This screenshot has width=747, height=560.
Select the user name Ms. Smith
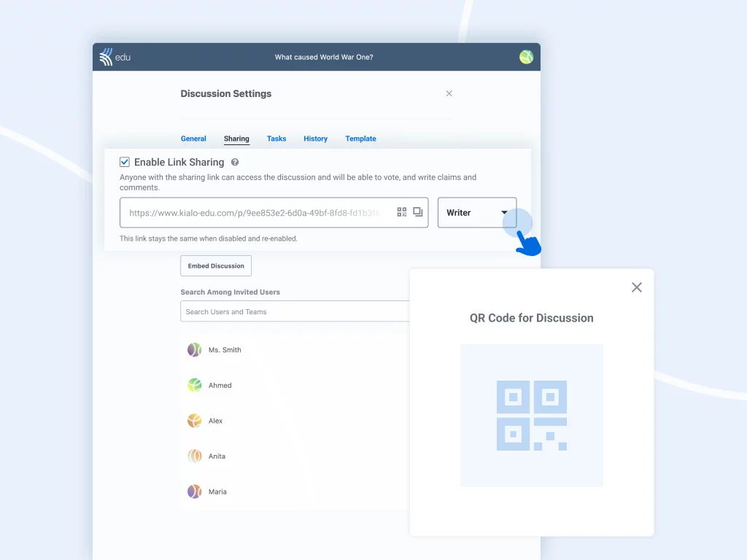tap(225, 350)
